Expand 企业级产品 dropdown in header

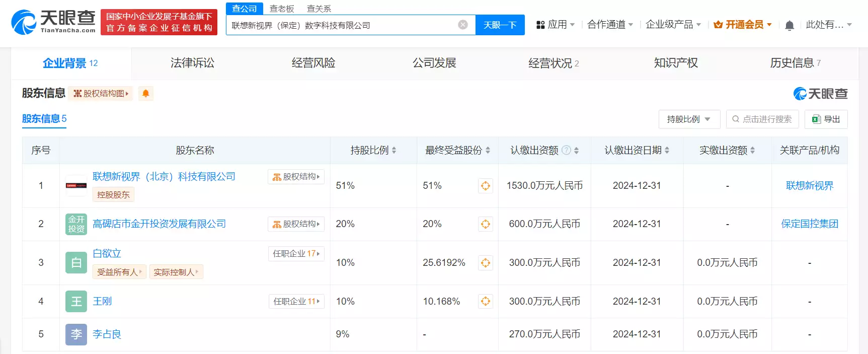click(x=673, y=25)
